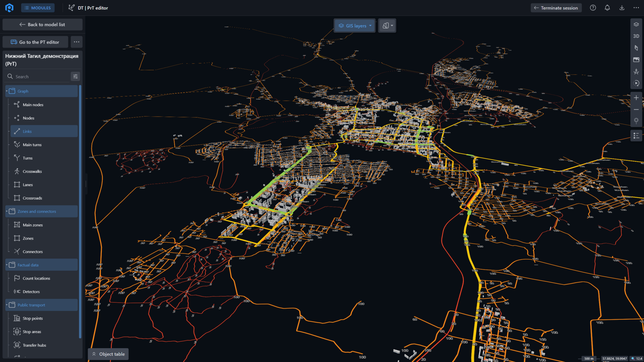Click the Detectors icon in tree
The image size is (644, 362).
17,291
